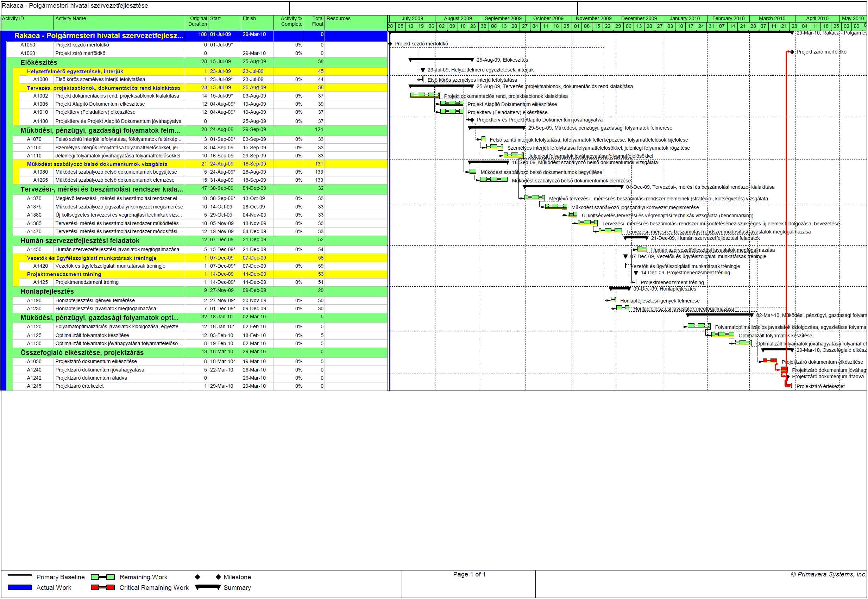Image resolution: width=868 pixels, height=599 pixels.
Task: Click activity A1060 Projekt záró mérföldkő
Action: [x=197, y=53]
